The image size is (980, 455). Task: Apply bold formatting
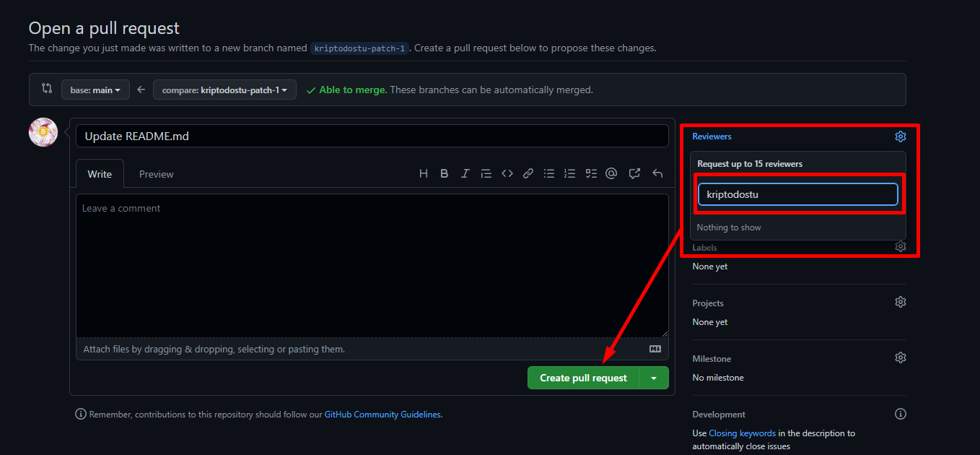coord(445,173)
